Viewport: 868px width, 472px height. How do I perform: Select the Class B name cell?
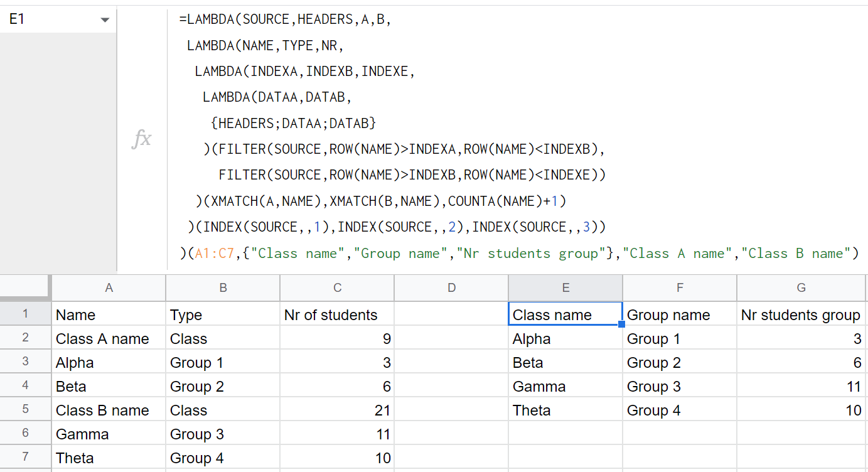coord(109,410)
